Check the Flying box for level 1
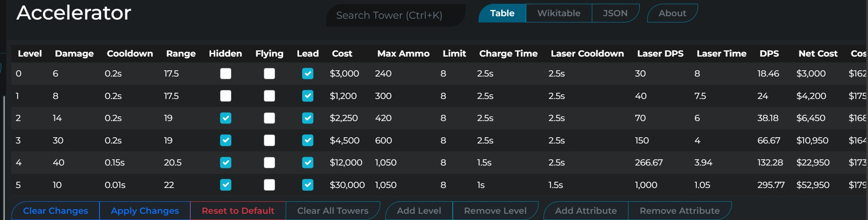The height and width of the screenshot is (220, 868). (269, 96)
